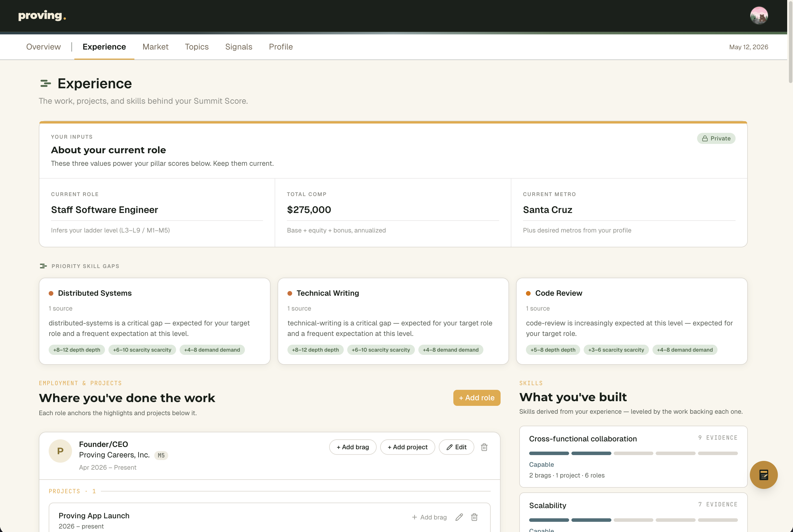This screenshot has height=532, width=793.
Task: Click the Scalability skill title
Action: pos(548,505)
